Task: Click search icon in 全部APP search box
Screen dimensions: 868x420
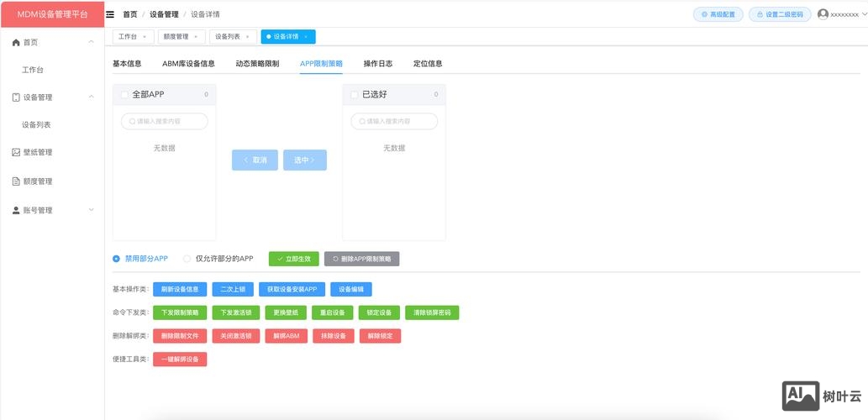Action: [132, 121]
